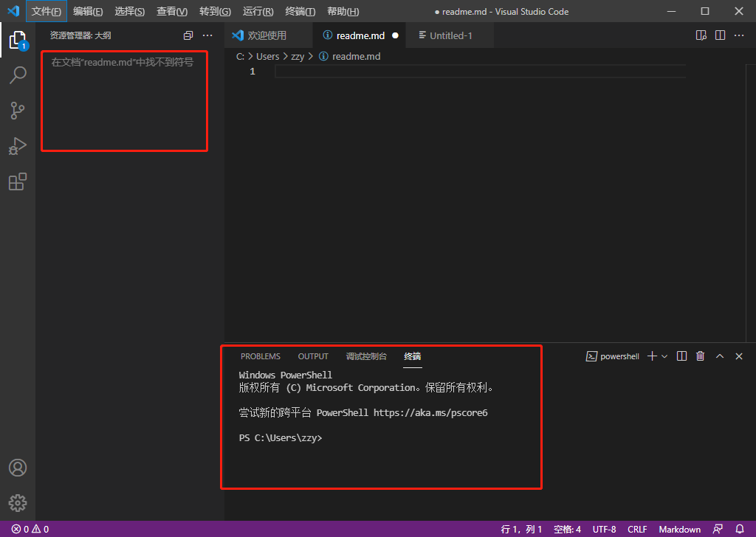Open editor more actions ellipsis
The width and height of the screenshot is (756, 537).
(739, 35)
